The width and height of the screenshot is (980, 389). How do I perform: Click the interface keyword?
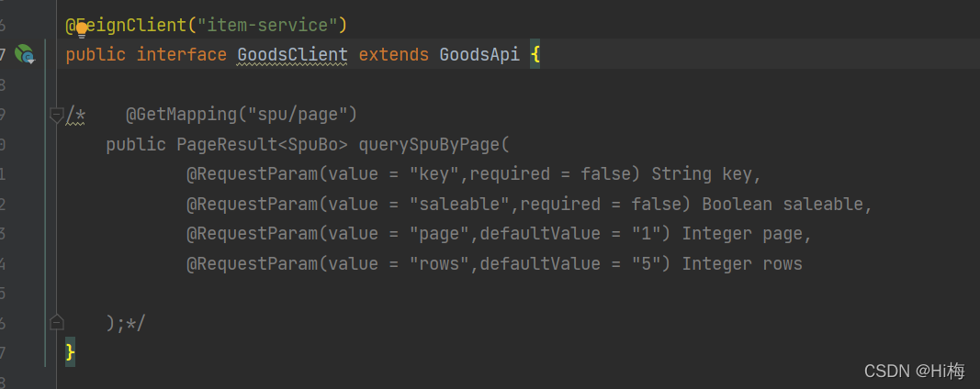coord(181,55)
